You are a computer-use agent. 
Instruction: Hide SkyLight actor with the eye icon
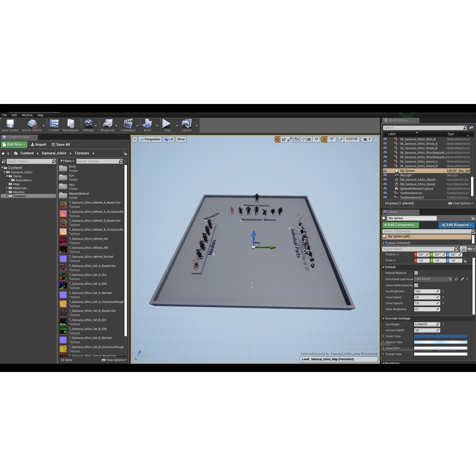click(385, 175)
